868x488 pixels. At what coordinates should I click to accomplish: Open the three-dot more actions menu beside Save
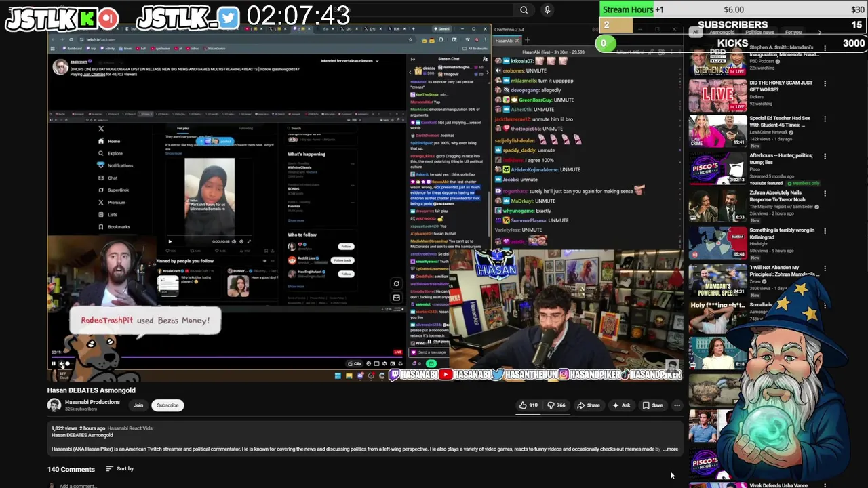(x=677, y=405)
